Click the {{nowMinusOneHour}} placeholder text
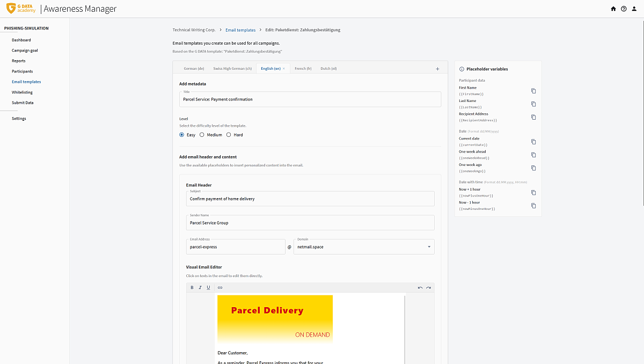 [x=477, y=208]
